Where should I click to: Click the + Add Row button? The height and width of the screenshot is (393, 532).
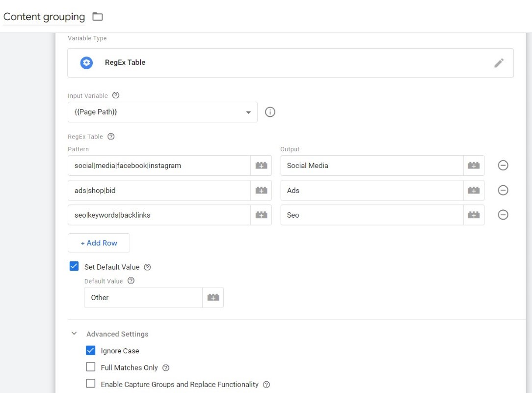coord(99,243)
